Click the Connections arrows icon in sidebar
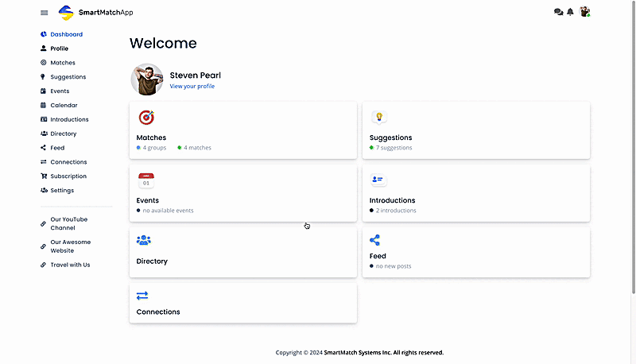Image resolution: width=636 pixels, height=364 pixels. tap(44, 161)
